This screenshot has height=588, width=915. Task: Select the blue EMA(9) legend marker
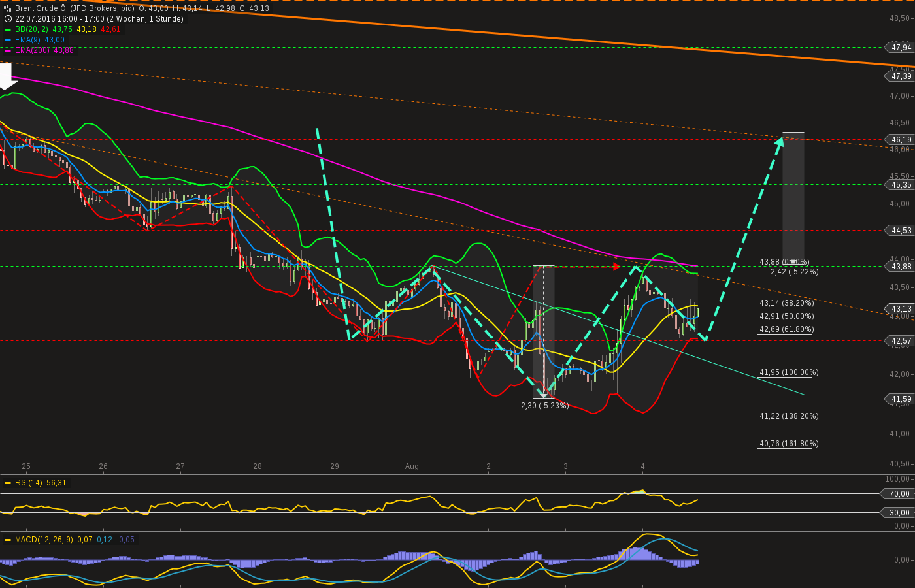coord(8,40)
